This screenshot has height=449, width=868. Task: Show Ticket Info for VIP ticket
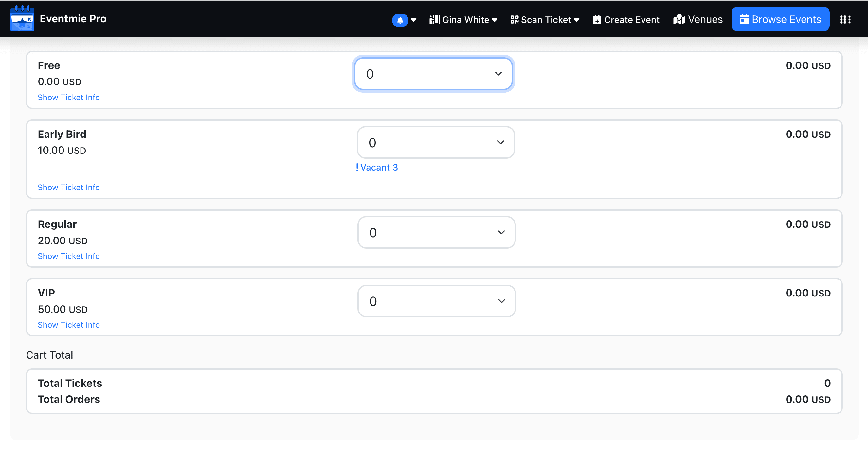pyautogui.click(x=69, y=325)
